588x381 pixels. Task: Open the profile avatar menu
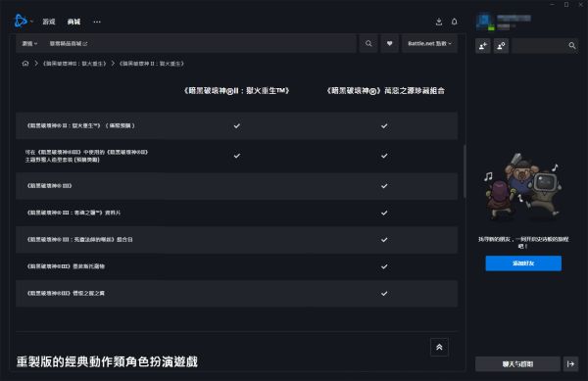[485, 22]
